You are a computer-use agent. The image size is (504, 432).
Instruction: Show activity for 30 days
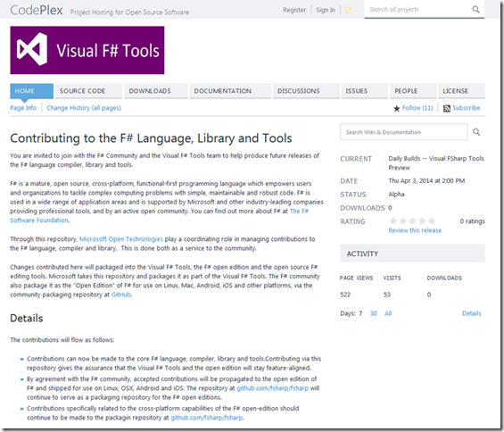click(x=374, y=313)
